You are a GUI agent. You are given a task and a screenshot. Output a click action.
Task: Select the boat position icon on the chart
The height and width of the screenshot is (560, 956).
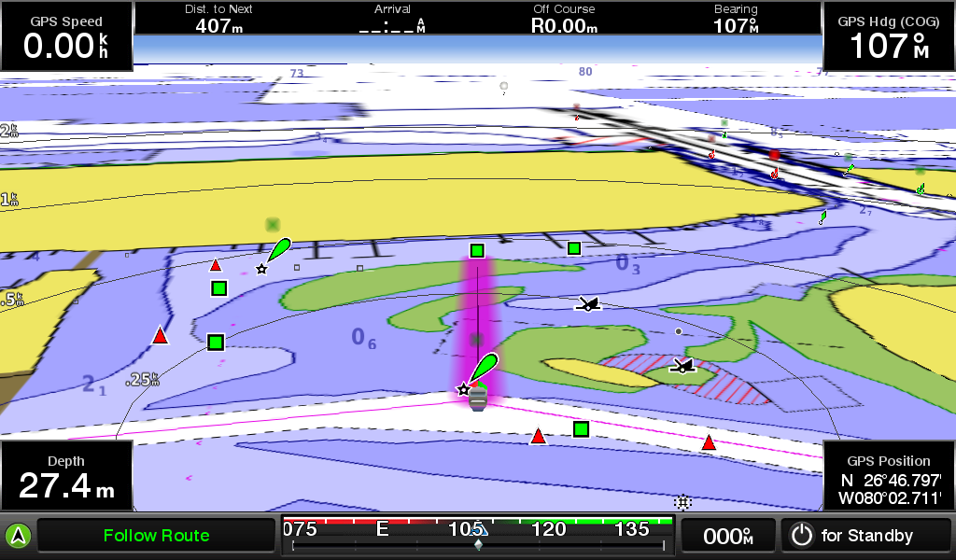(x=477, y=399)
